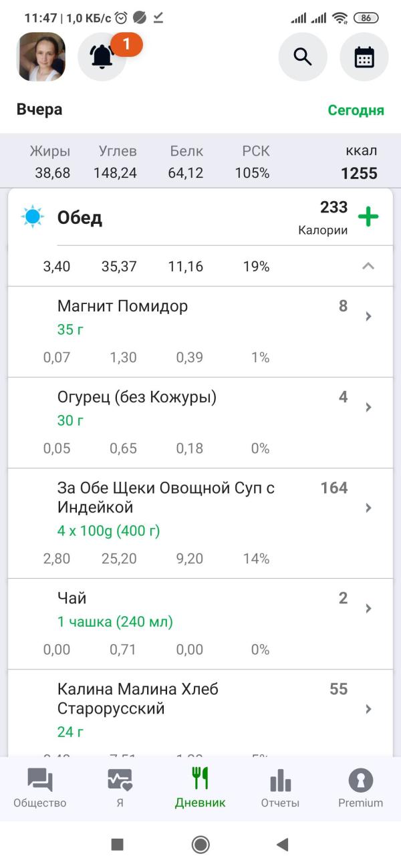
Task: Open the Общество community tab
Action: click(x=40, y=788)
